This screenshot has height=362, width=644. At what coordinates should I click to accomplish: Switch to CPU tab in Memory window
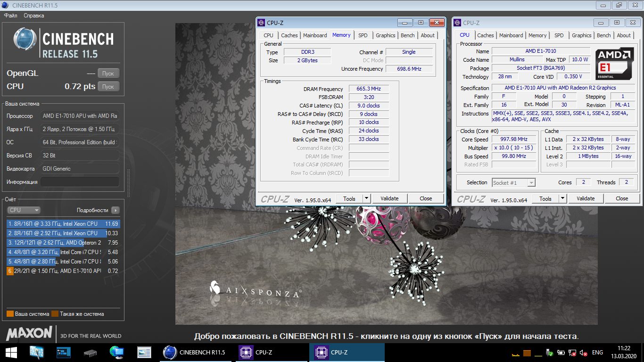click(268, 35)
